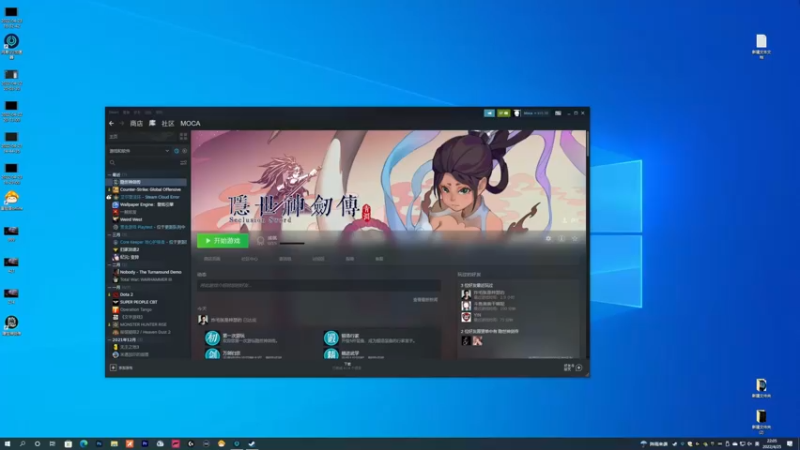The width and height of the screenshot is (800, 450).
Task: Toggle favorite star on game banner
Action: pyautogui.click(x=575, y=238)
